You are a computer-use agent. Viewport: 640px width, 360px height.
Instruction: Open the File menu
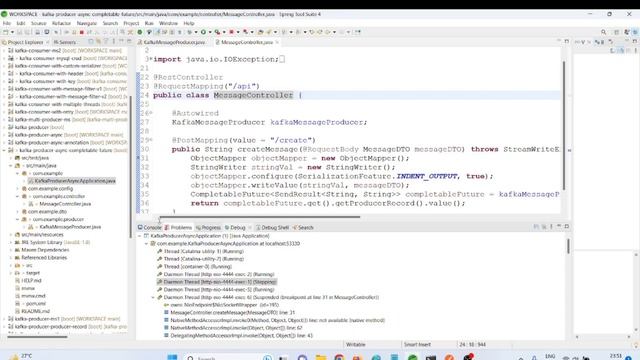7,23
